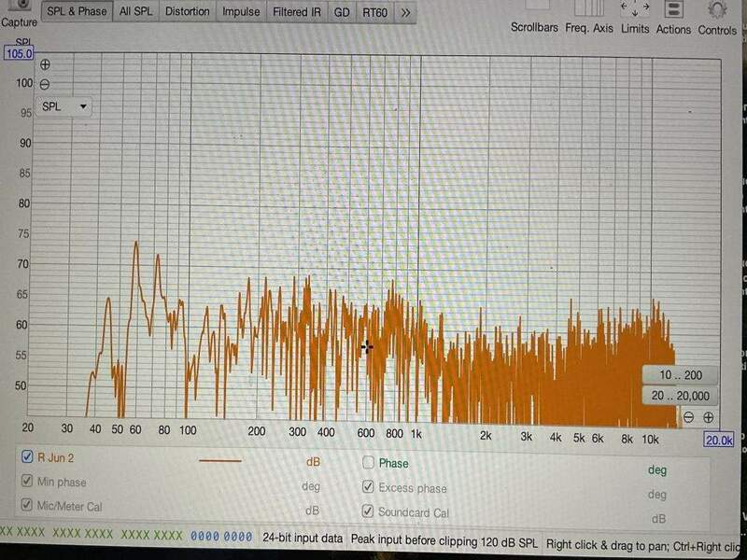
Task: Click the R Jun 2 trace label
Action: (x=56, y=457)
